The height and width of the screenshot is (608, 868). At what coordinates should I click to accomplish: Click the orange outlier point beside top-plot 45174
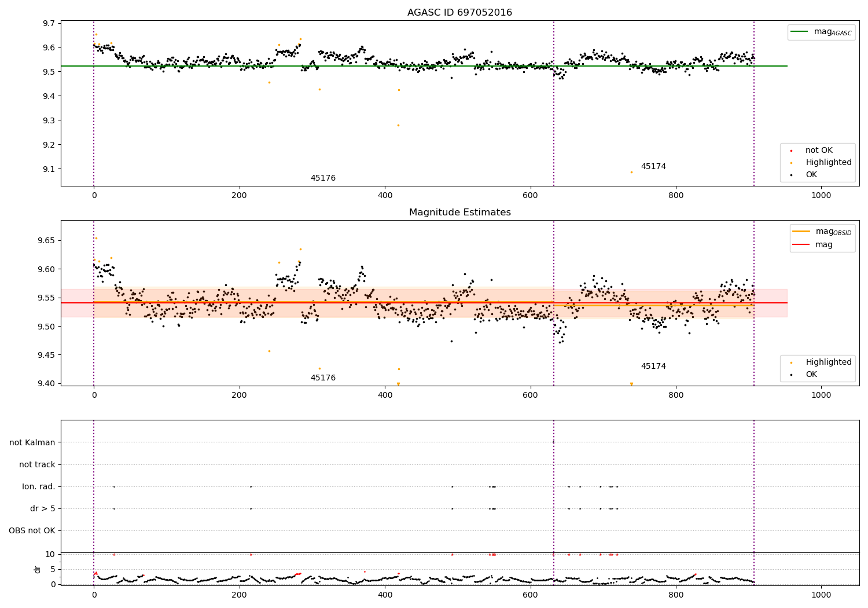[x=631, y=172]
